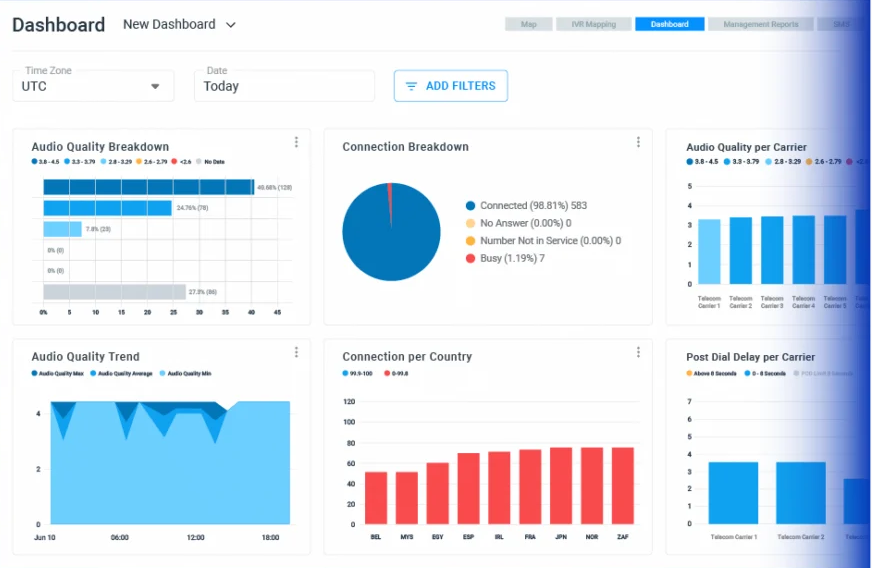Toggle 2.6-2.79 legend in Audio Quality Breakdown
Viewport: 872px width, 568px height.
[x=152, y=162]
